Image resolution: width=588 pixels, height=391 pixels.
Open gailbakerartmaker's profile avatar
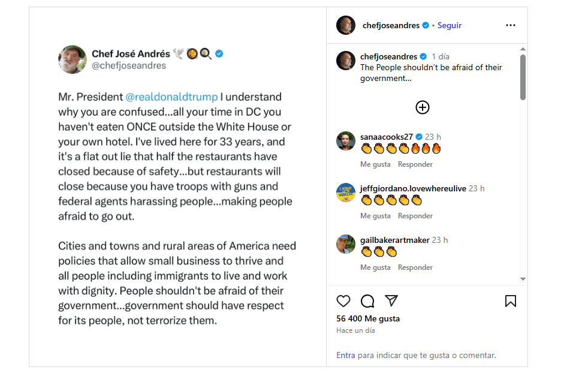346,244
